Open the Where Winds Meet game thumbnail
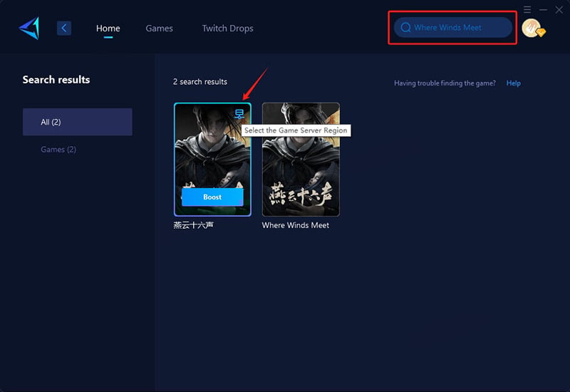The width and height of the screenshot is (570, 392). [x=301, y=159]
